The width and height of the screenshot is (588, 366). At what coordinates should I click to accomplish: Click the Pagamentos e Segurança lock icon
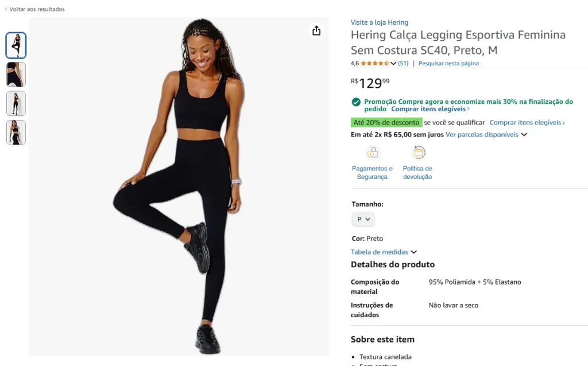tap(373, 153)
